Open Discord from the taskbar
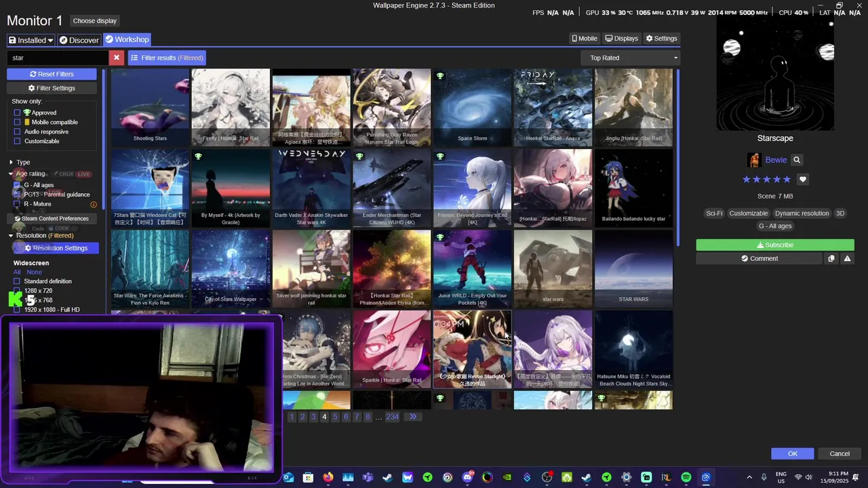868x488 pixels. coord(467,477)
